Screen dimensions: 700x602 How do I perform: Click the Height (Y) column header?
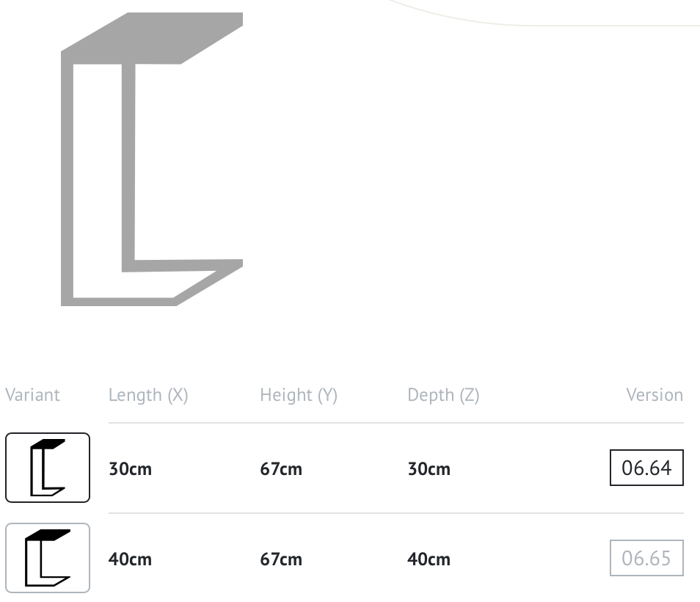[299, 395]
